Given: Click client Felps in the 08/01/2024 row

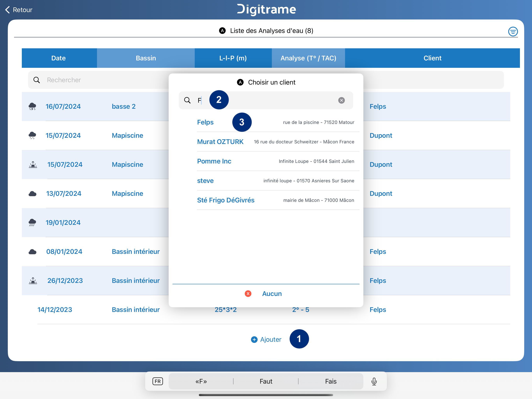Looking at the screenshot, I should tap(378, 252).
